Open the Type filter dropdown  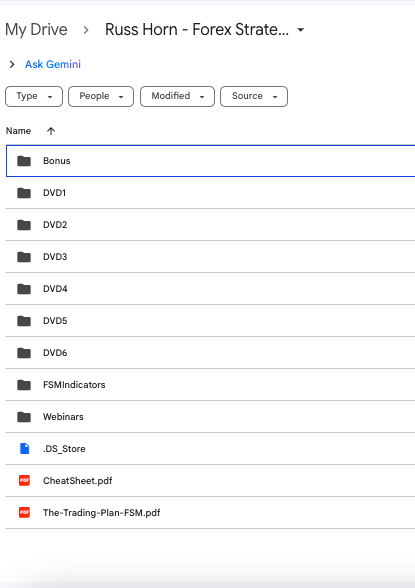[34, 96]
